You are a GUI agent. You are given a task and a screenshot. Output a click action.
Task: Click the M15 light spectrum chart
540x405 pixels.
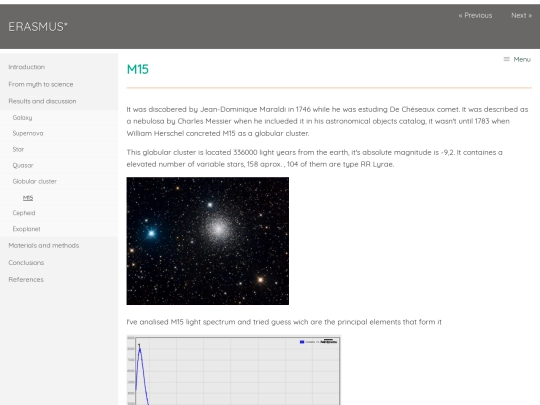tap(233, 370)
